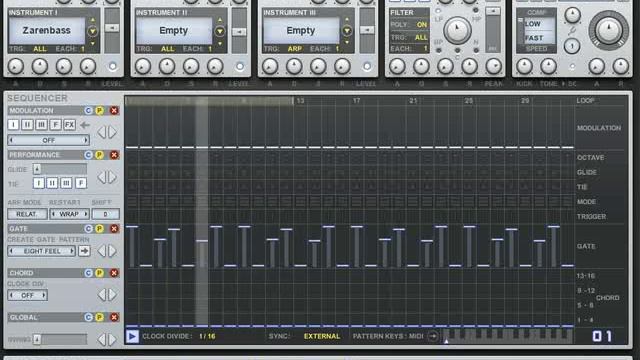Open Instrument II preset dropdown arrow
Image resolution: width=640 pixels, height=360 pixels.
tap(220, 31)
